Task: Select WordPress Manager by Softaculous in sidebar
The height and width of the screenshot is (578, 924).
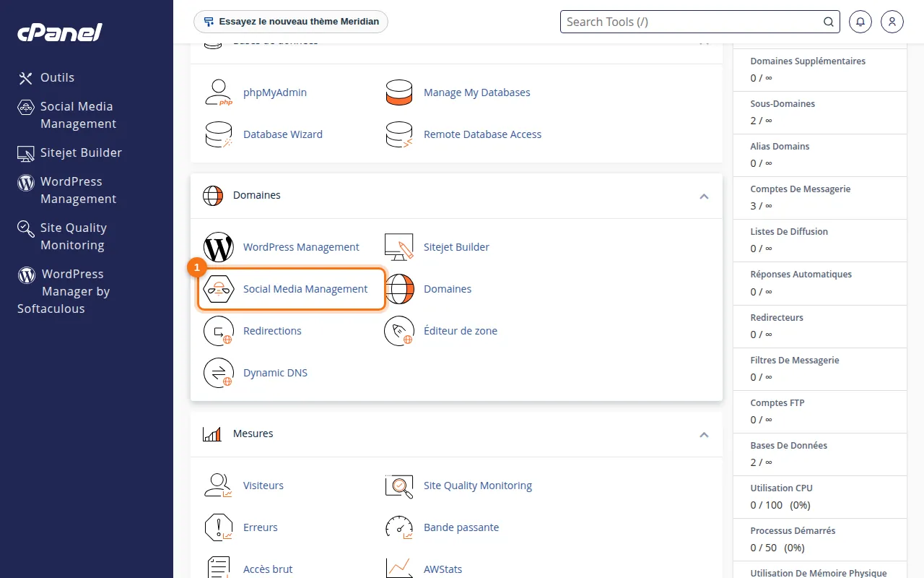Action: coord(64,291)
